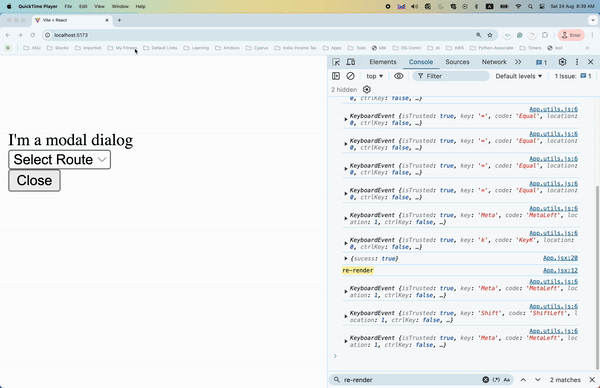Close the Vite + React tab
Image resolution: width=600 pixels, height=388 pixels.
pyautogui.click(x=107, y=20)
